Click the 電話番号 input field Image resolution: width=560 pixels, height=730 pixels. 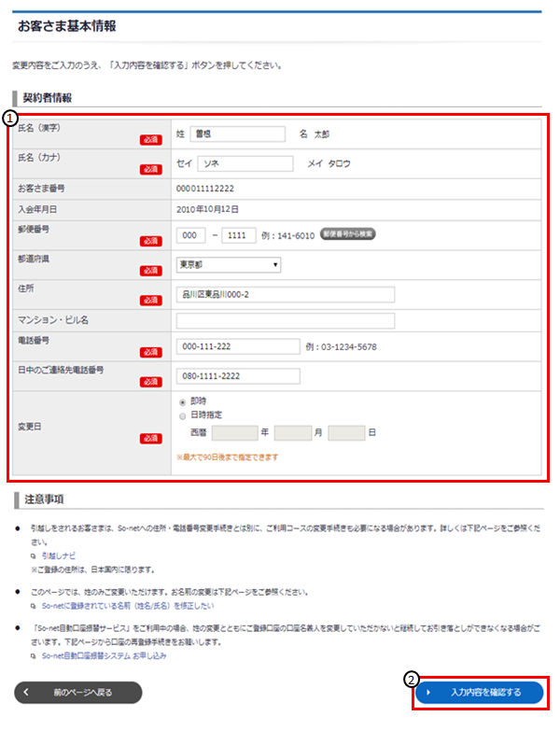point(238,347)
